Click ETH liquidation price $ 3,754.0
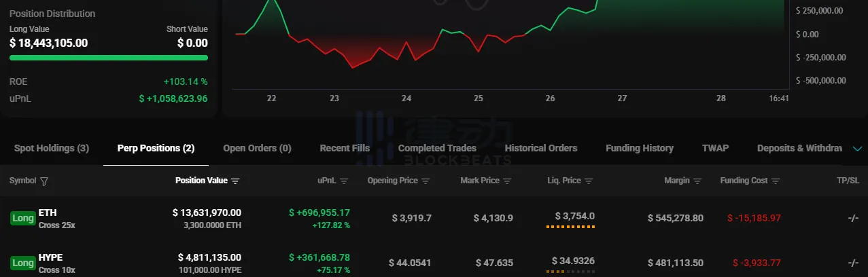The height and width of the screenshot is (277, 868). (575, 216)
